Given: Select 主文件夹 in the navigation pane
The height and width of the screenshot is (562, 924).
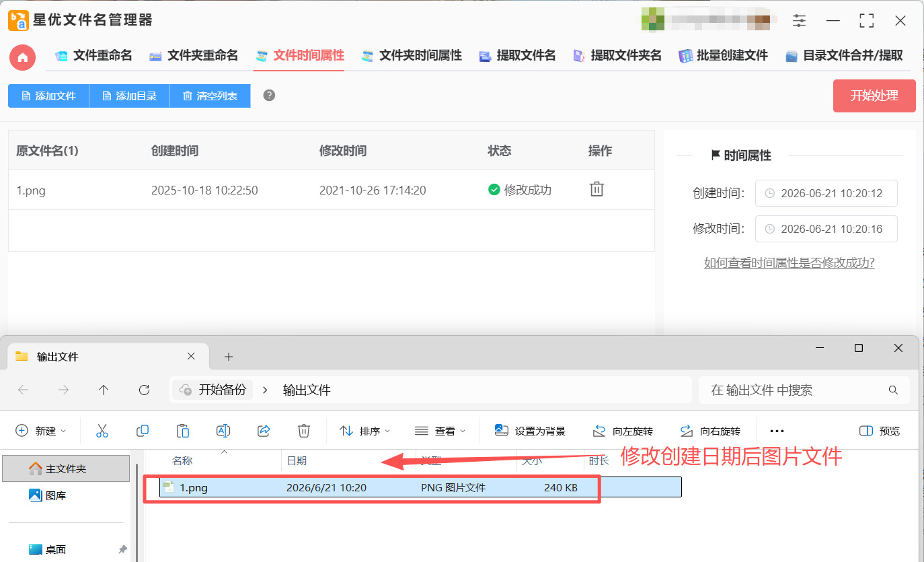Looking at the screenshot, I should [x=66, y=468].
